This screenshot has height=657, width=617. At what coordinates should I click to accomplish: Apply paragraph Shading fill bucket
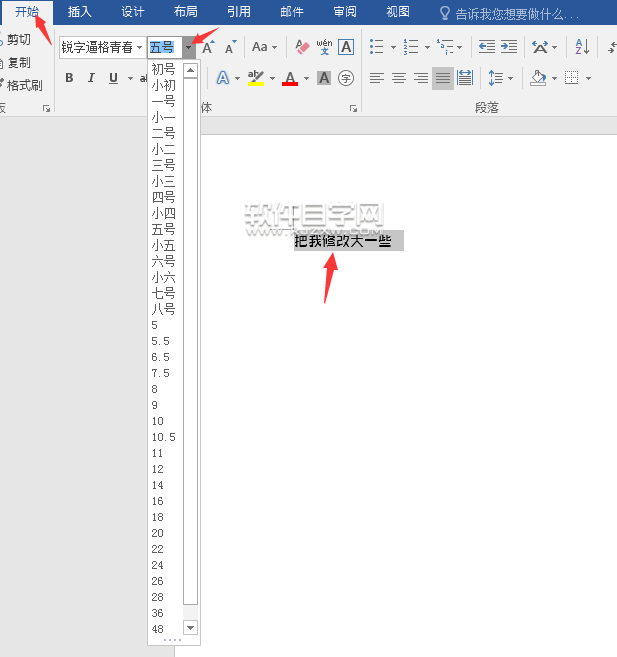(538, 78)
